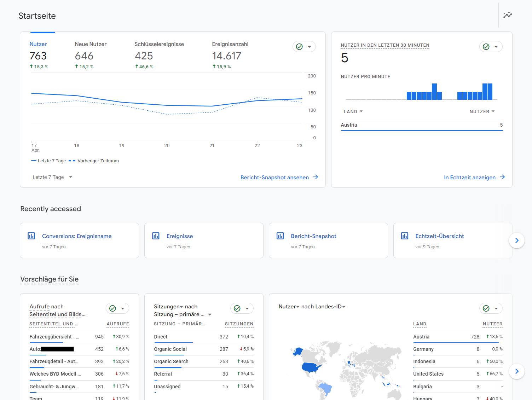Expand the LAND dimension dropdown in realtime card
The width and height of the screenshot is (532, 400).
pyautogui.click(x=353, y=111)
